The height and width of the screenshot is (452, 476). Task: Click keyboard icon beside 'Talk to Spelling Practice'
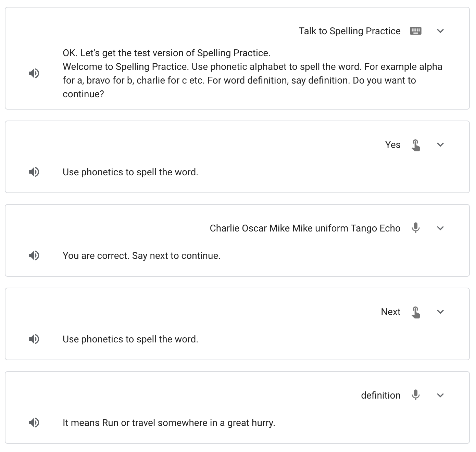coord(415,31)
